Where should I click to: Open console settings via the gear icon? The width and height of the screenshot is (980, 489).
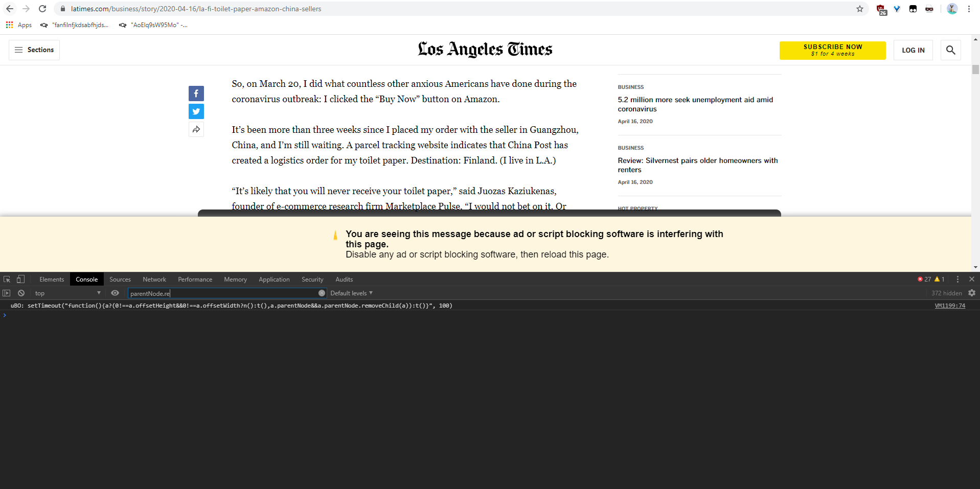click(971, 293)
